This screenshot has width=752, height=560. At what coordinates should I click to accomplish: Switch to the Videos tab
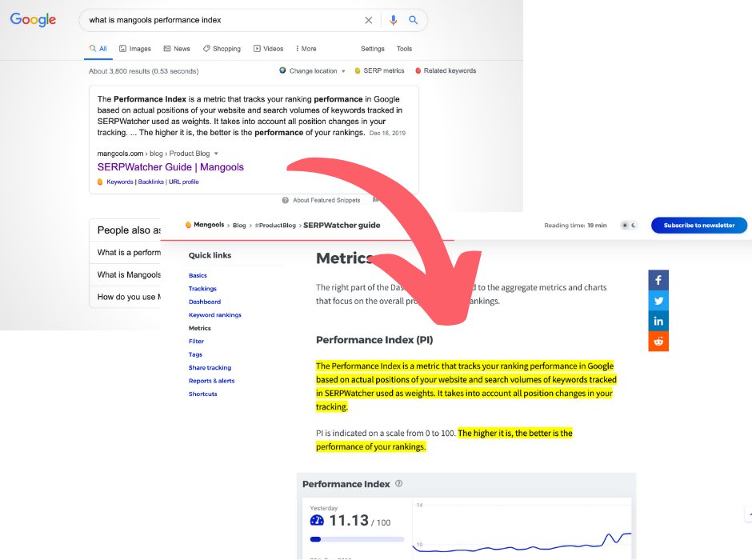268,49
